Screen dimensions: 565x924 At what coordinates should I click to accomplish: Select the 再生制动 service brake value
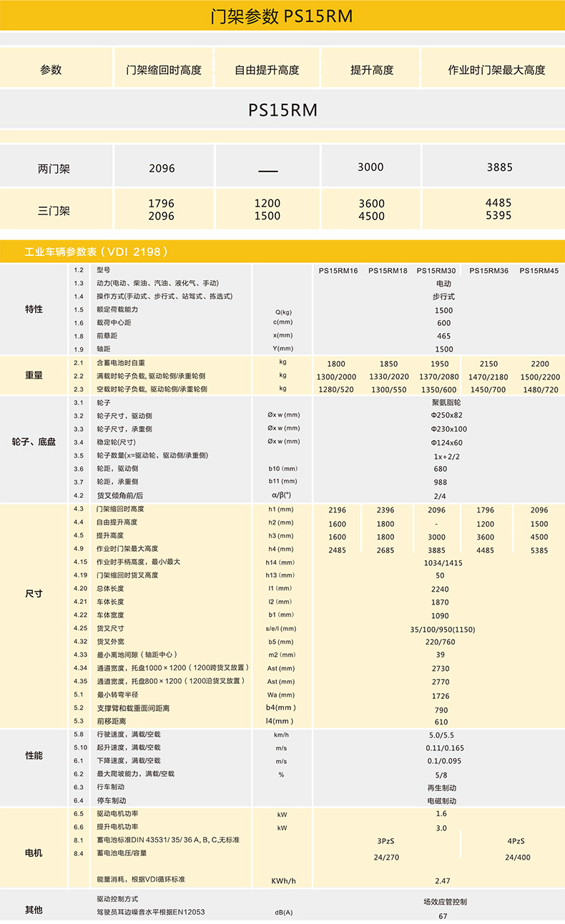(441, 788)
